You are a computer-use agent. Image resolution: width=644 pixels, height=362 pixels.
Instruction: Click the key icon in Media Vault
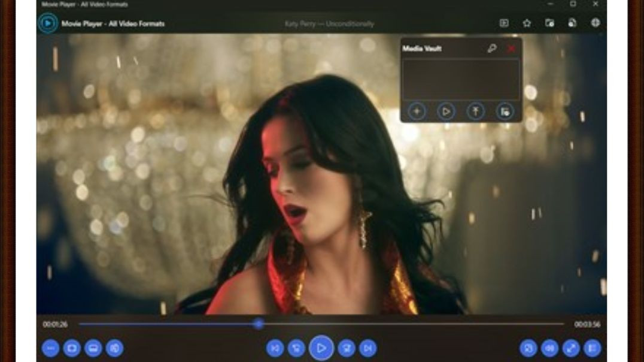pos(491,49)
